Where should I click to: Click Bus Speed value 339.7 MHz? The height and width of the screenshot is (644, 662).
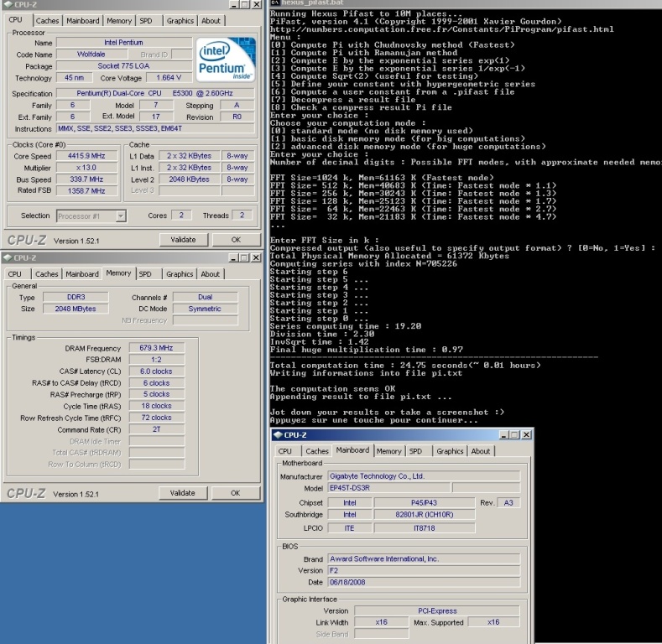pos(86,179)
